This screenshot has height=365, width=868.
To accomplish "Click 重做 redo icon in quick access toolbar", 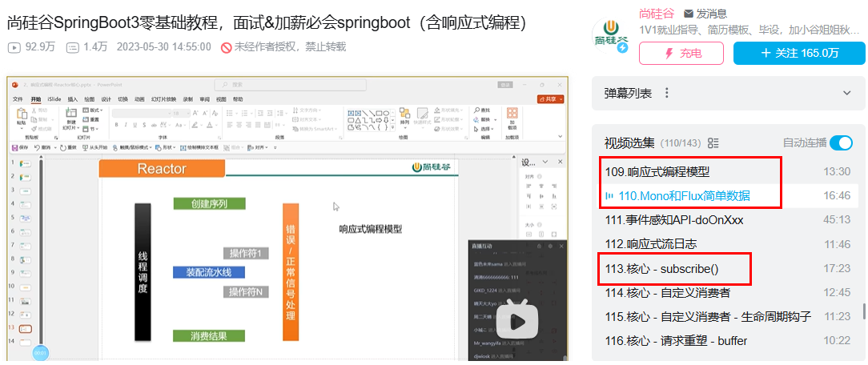I will pos(63,147).
